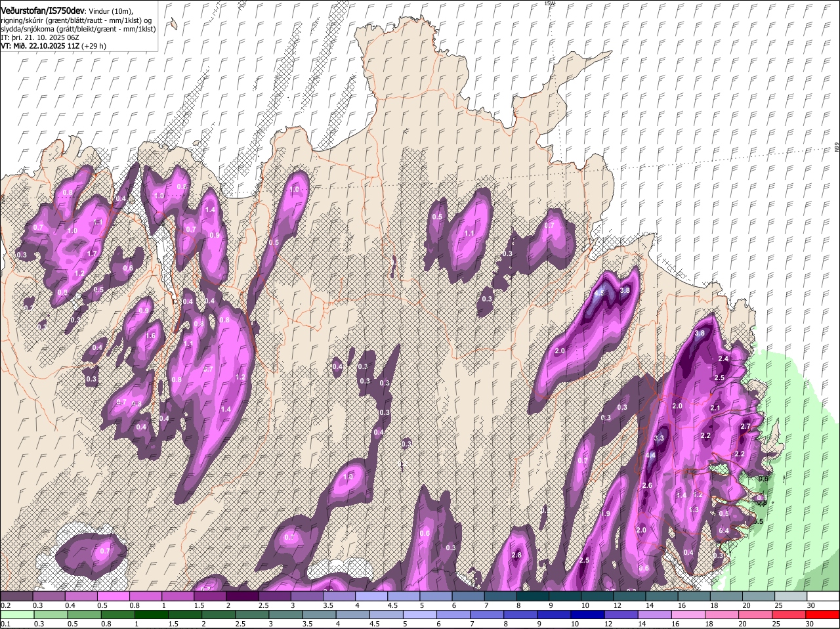
Task: Click lower legend green swatch starting at 0.5
Action: [84, 615]
